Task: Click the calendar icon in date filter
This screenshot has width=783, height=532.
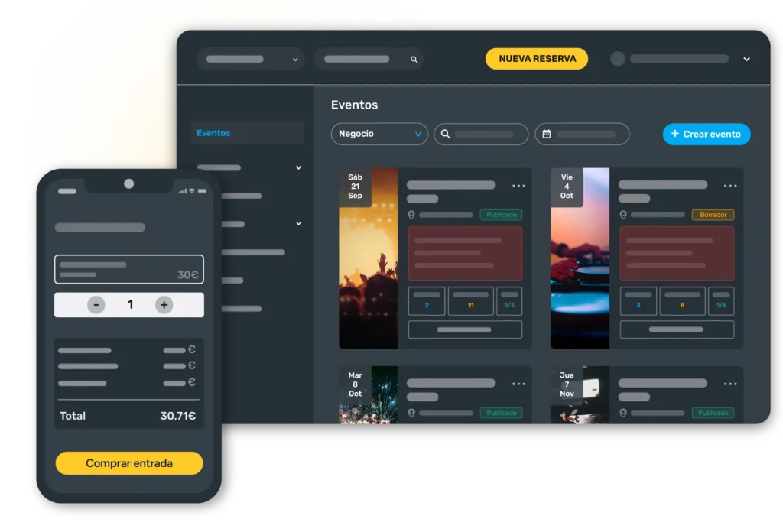Action: [547, 135]
